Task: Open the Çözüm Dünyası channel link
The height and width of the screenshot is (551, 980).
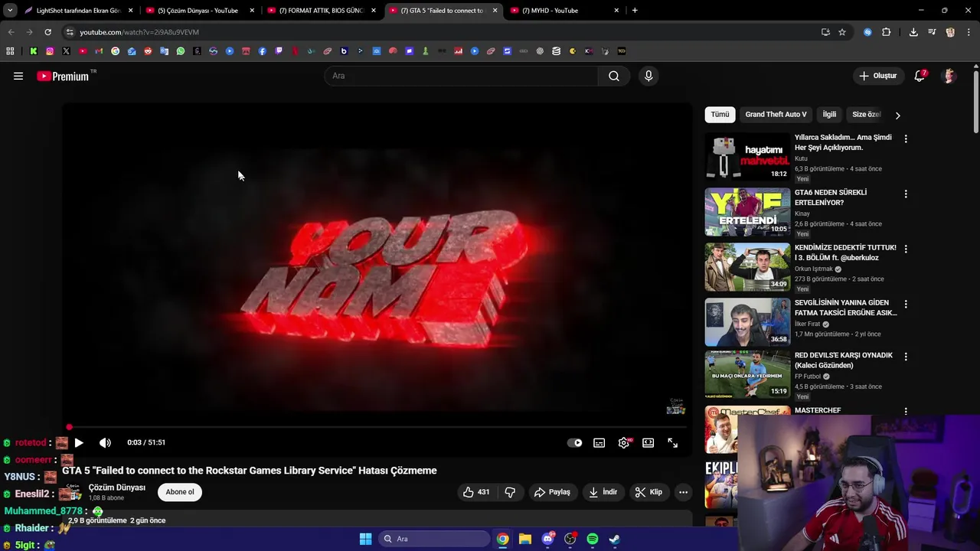Action: (116, 487)
